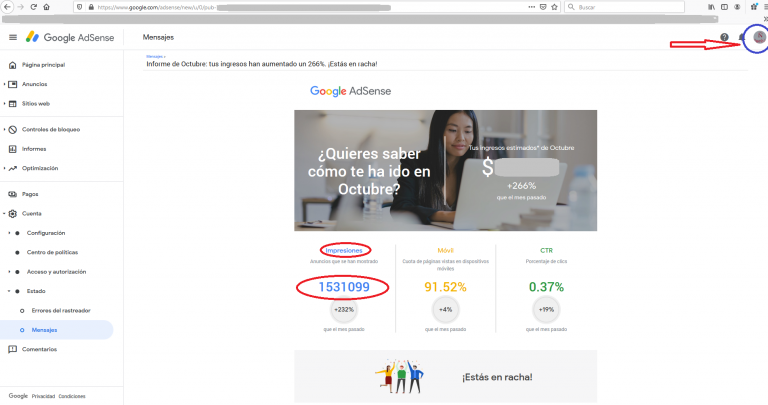Click the tracking protection shield icon
Image resolution: width=768 pixels, height=405 pixels.
point(80,7)
